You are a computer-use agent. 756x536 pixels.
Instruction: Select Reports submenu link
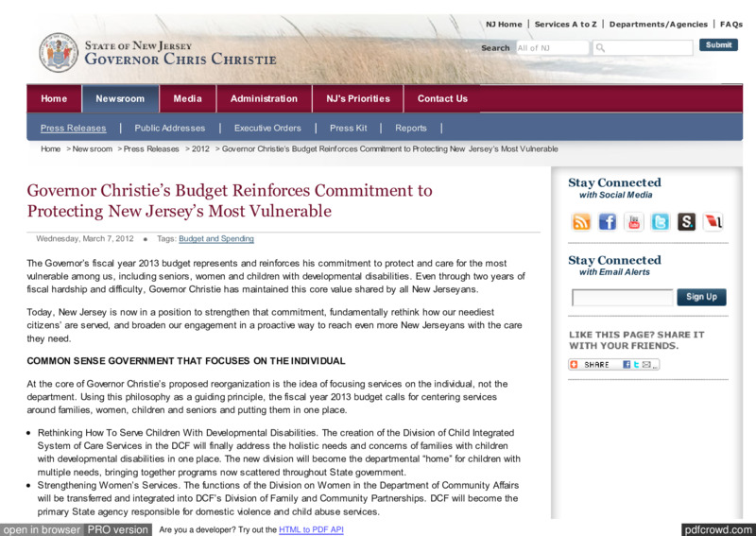coord(411,128)
